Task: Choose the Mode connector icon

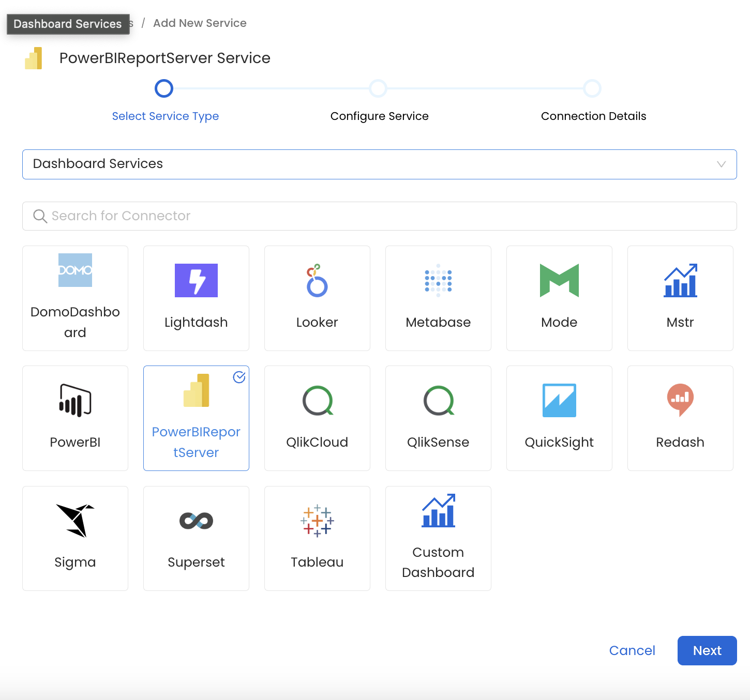Action: (559, 281)
